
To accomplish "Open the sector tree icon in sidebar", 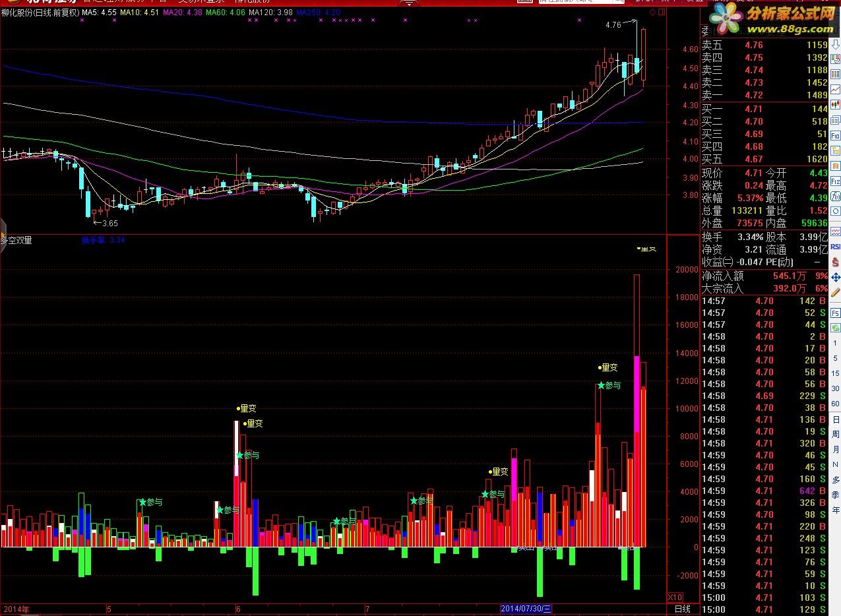I will click(x=836, y=150).
